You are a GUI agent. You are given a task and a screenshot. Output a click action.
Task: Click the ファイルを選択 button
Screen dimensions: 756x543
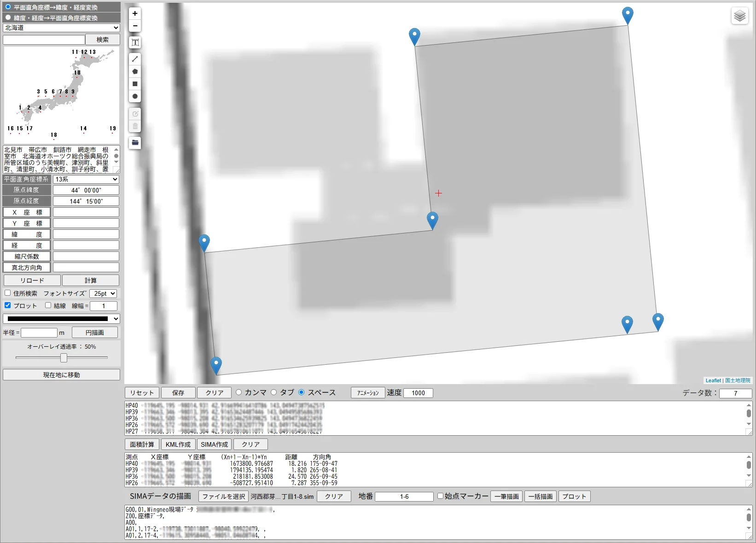tap(224, 496)
